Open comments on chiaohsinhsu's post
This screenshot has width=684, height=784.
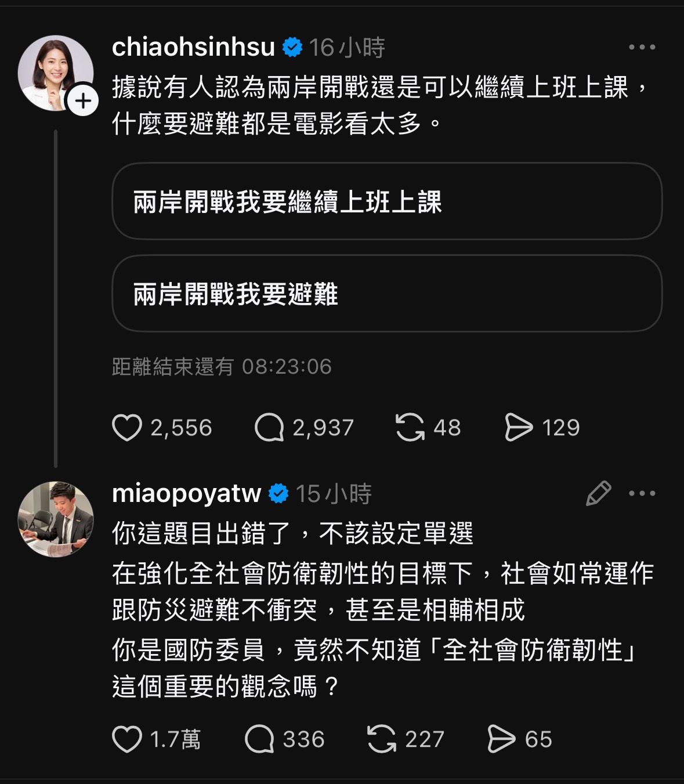click(269, 428)
